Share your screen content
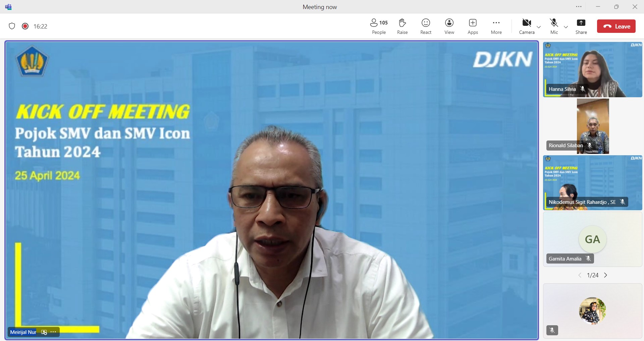 pos(581,26)
